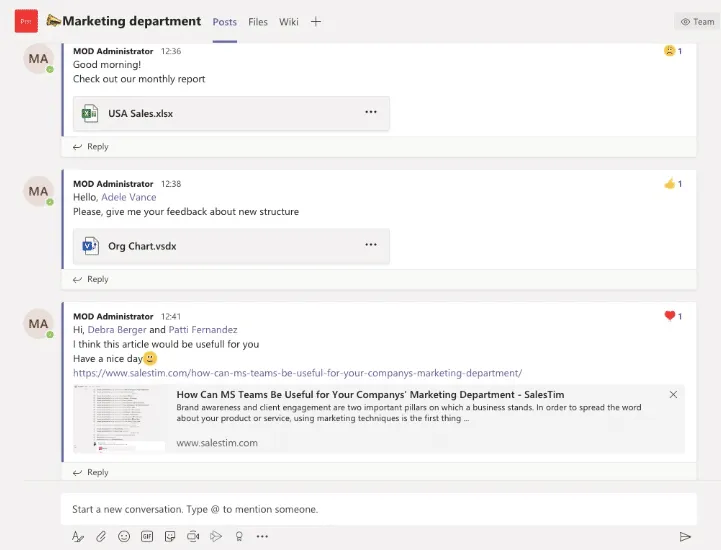The height and width of the screenshot is (550, 721).
Task: Focus the Start a new conversation box
Action: click(378, 509)
